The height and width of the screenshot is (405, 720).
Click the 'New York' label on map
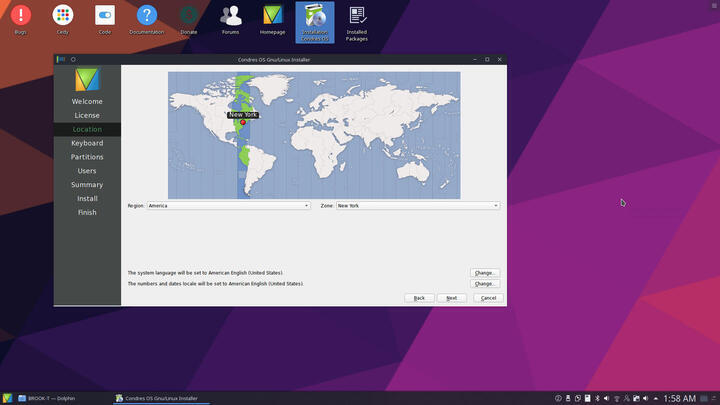243,115
